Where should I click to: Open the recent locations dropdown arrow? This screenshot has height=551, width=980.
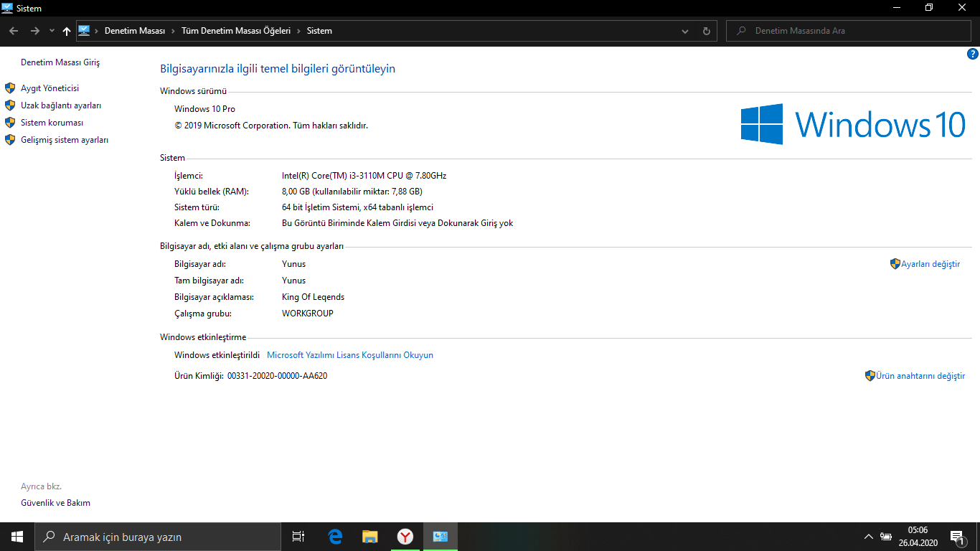point(52,31)
